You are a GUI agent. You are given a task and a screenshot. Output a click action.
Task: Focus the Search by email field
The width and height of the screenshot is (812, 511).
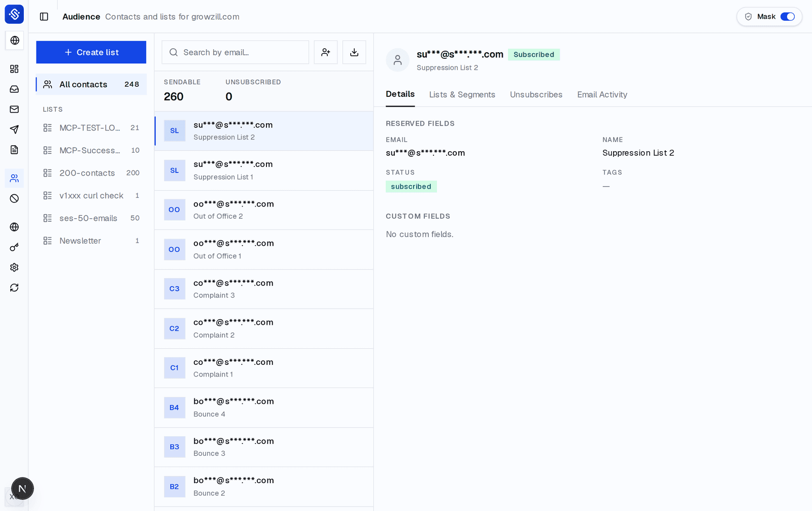coord(235,52)
